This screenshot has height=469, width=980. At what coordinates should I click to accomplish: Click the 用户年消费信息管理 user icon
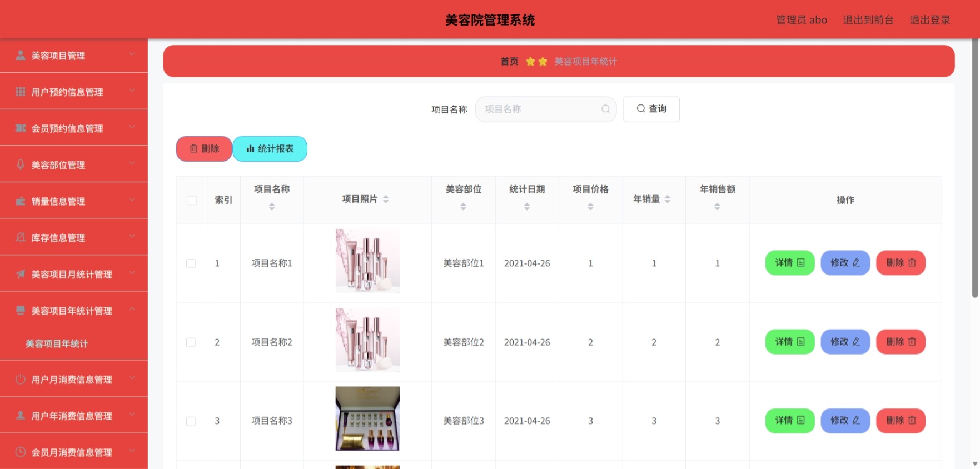(21, 415)
